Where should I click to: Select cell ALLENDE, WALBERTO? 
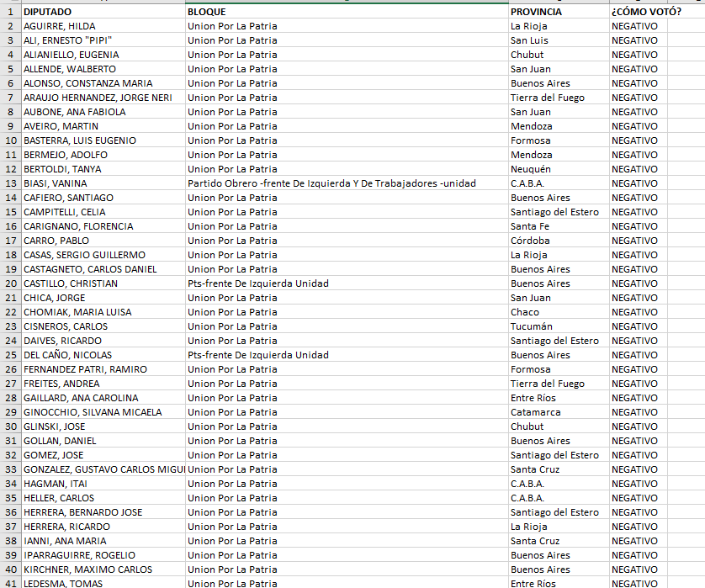point(103,69)
